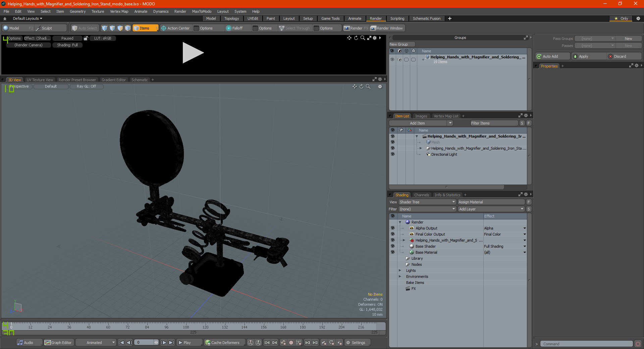The width and height of the screenshot is (644, 349).
Task: Switch to the UVEdit layout tab
Action: point(253,18)
